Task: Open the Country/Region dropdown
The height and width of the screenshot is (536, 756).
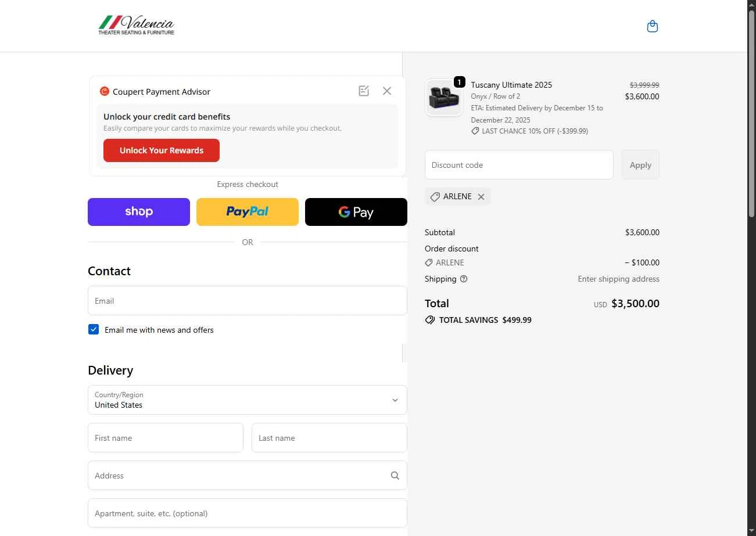Action: (x=248, y=400)
